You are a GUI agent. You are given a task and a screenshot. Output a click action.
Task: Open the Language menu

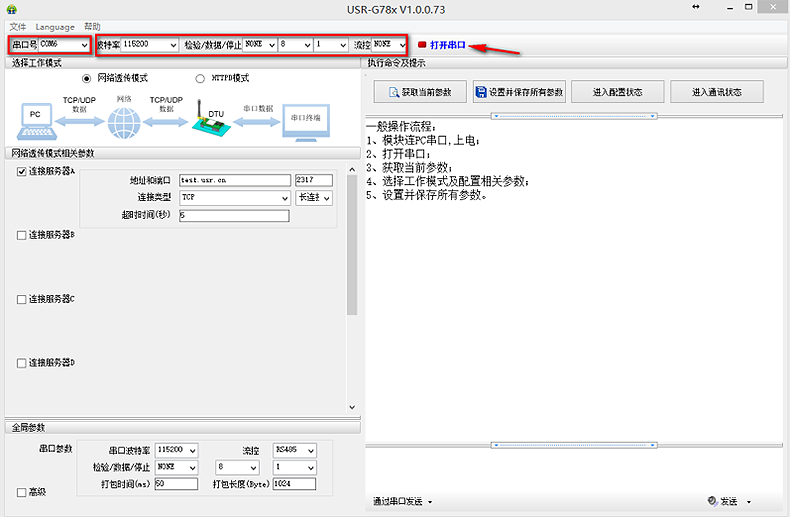[x=54, y=26]
